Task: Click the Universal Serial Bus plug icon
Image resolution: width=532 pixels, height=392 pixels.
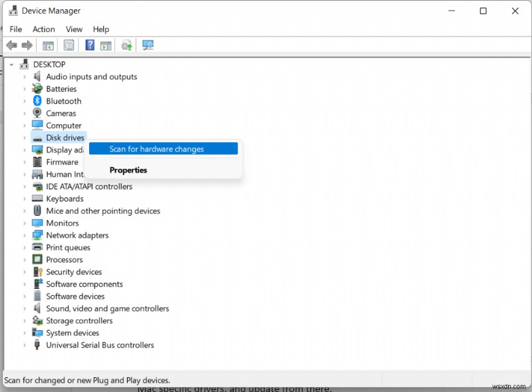Action: click(x=37, y=345)
